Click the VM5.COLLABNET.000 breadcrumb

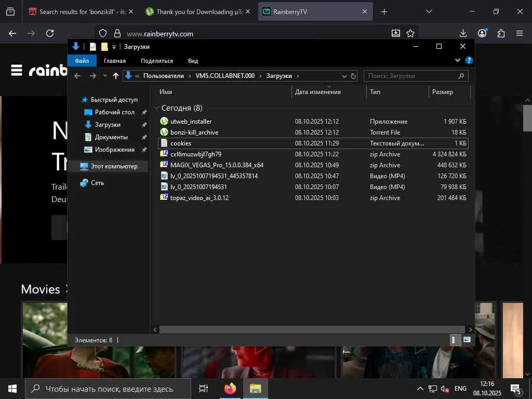click(x=225, y=76)
